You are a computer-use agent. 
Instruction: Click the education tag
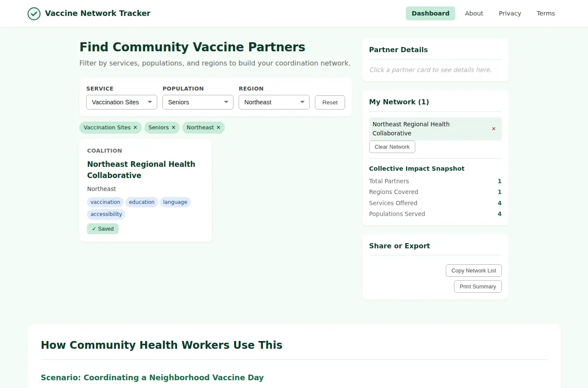tap(142, 202)
